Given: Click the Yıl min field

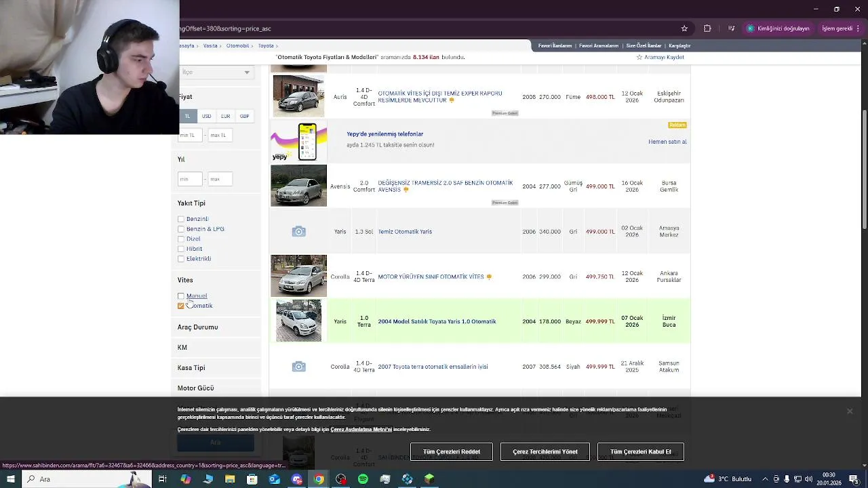Looking at the screenshot, I should point(190,179).
